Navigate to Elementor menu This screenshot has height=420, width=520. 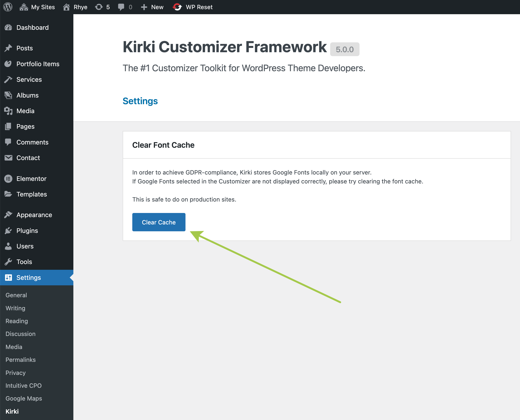31,179
